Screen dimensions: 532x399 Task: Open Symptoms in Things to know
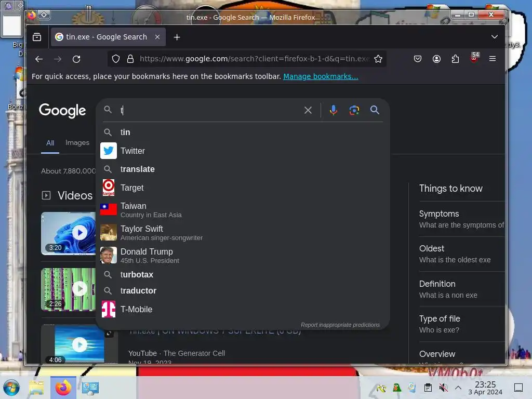(x=461, y=219)
